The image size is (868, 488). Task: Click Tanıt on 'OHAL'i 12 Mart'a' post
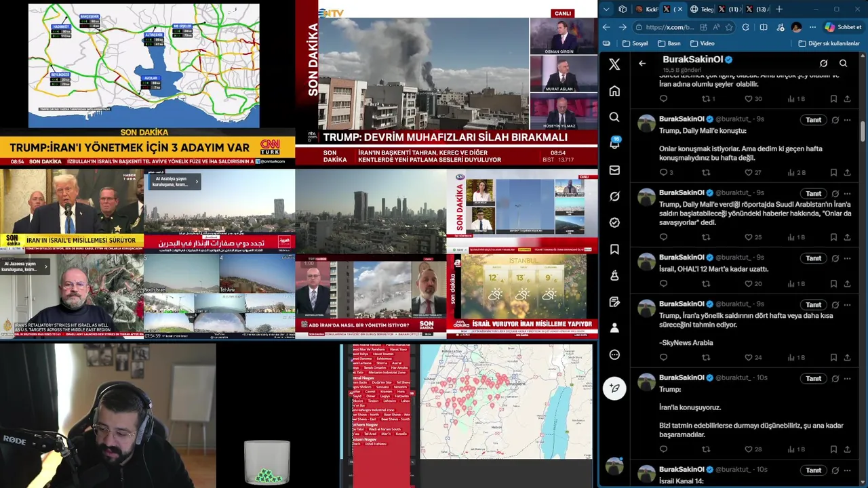pyautogui.click(x=813, y=258)
